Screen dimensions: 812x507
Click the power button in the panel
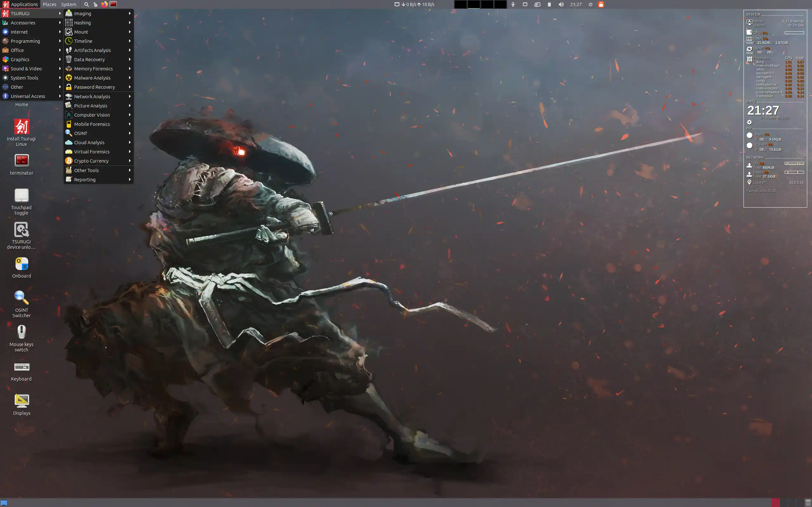[x=590, y=4]
